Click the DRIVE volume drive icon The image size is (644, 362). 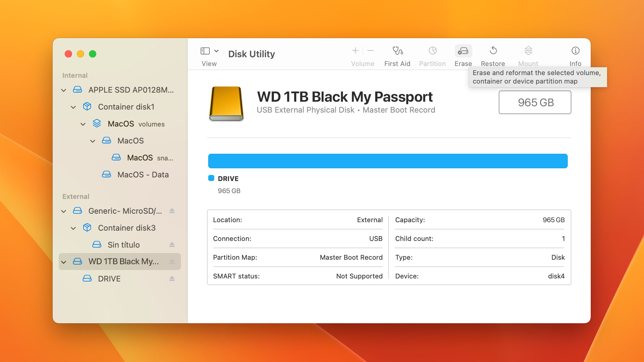click(87, 278)
